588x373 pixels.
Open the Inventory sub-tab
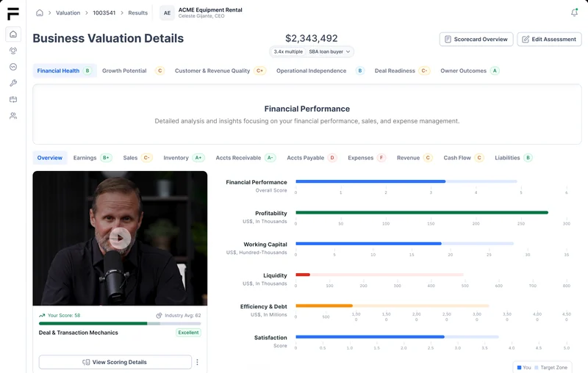(184, 158)
